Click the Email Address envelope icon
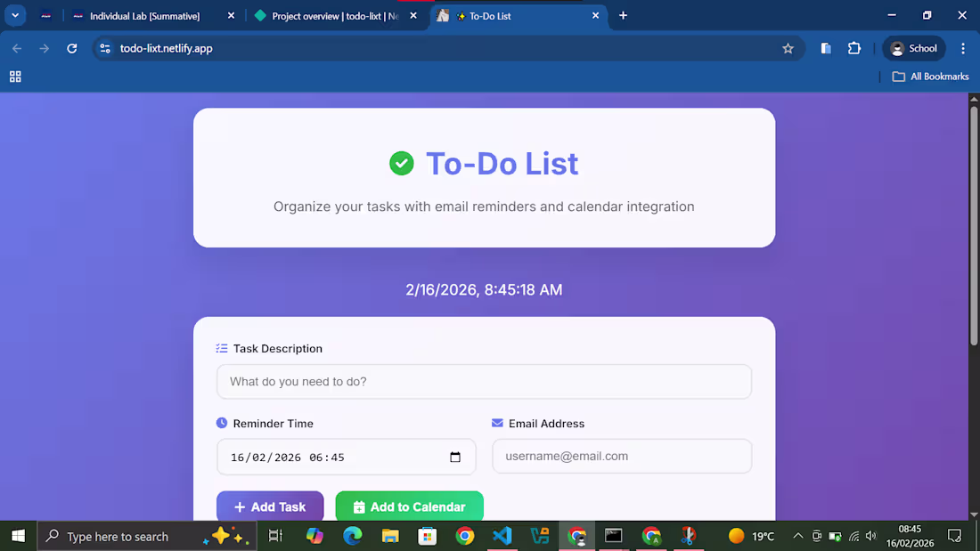The image size is (980, 551). click(497, 423)
